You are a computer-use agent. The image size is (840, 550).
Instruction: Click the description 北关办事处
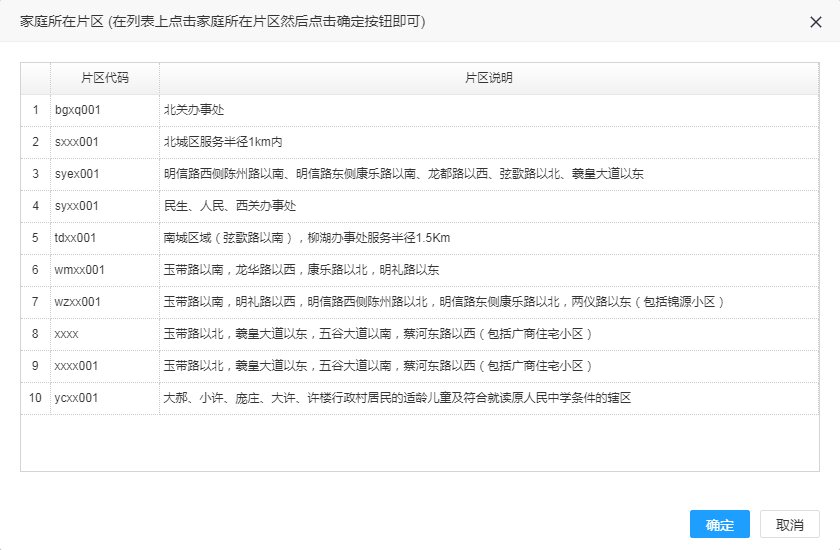coord(194,110)
